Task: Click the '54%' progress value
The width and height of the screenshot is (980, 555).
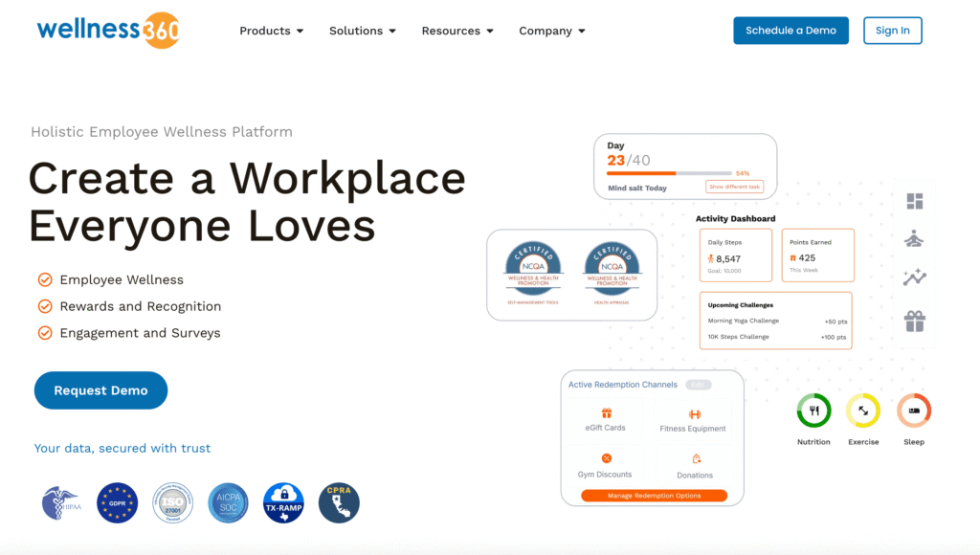Action: tap(743, 173)
